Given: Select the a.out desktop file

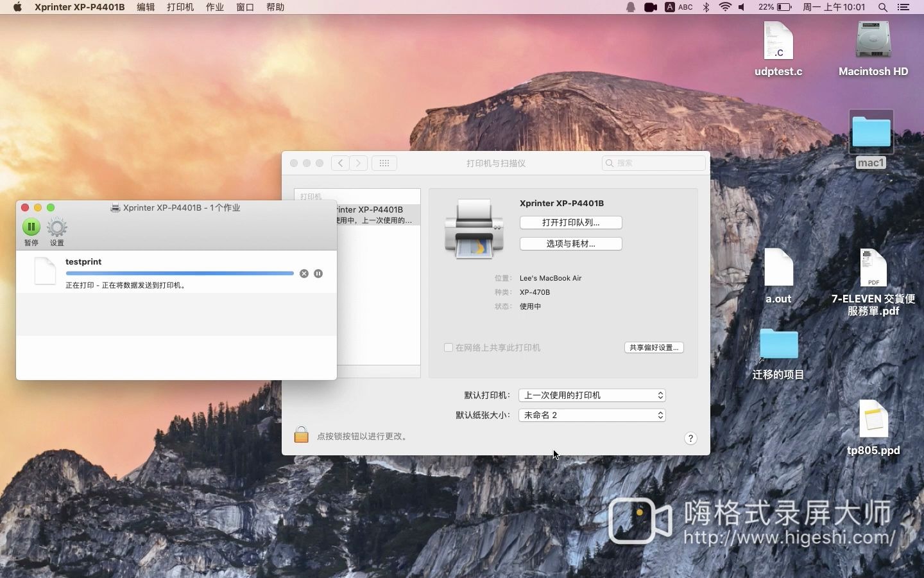Looking at the screenshot, I should (778, 276).
